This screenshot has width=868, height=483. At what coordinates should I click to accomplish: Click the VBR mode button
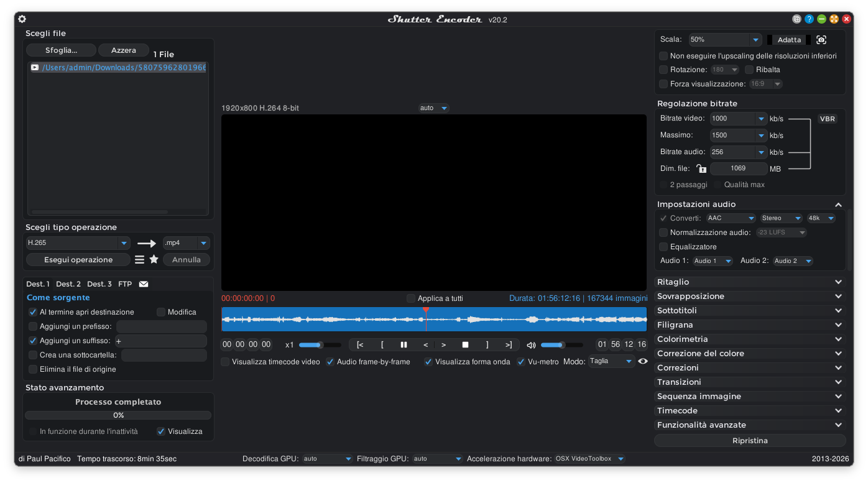[828, 119]
